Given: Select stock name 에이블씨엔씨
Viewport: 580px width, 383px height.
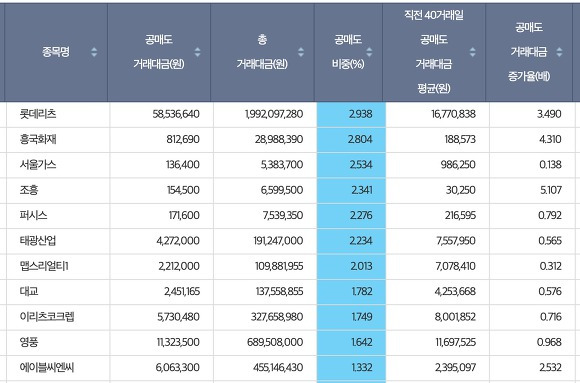Looking at the screenshot, I should [x=47, y=367].
